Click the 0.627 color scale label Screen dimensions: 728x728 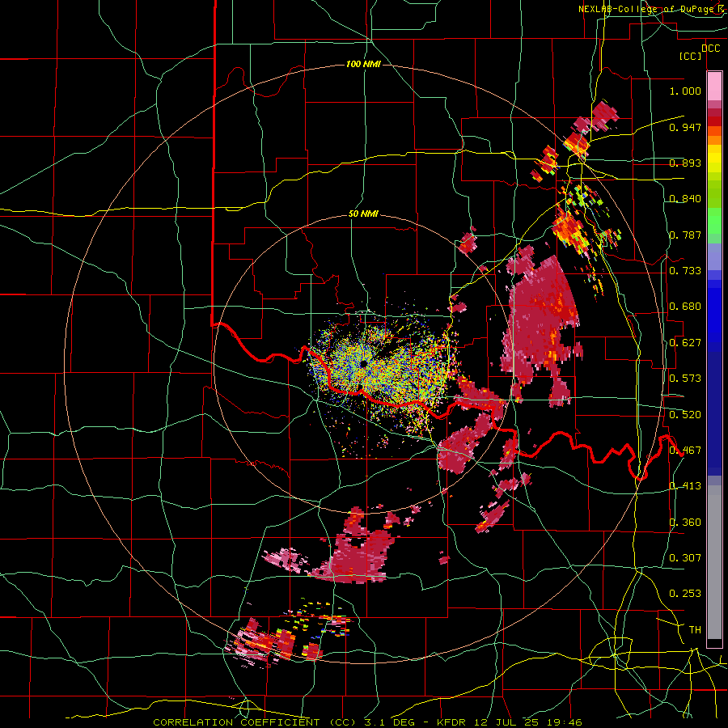pos(685,343)
